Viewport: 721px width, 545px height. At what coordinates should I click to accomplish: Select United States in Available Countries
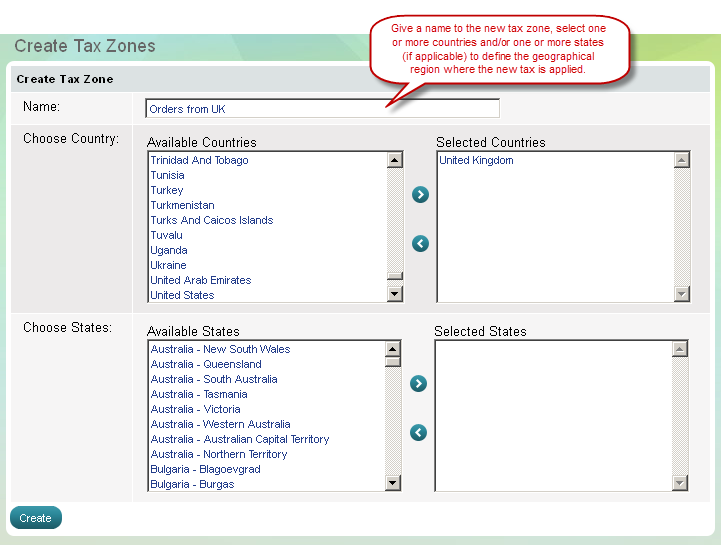(x=182, y=295)
